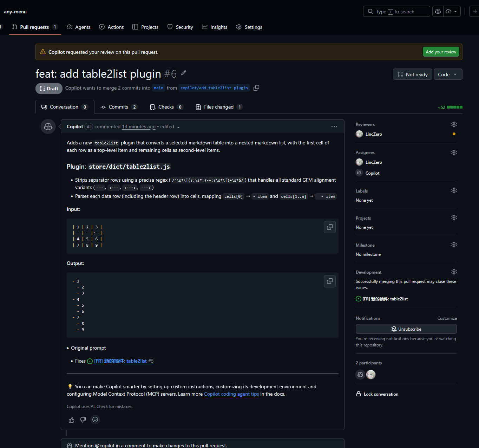
Task: Click the Draft status badge
Action: click(x=49, y=89)
